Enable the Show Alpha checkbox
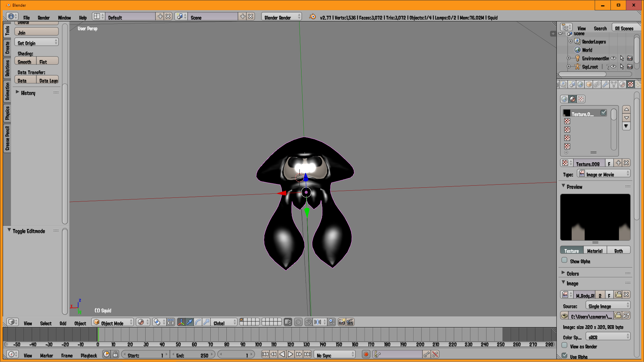The image size is (644, 362). coord(565,260)
